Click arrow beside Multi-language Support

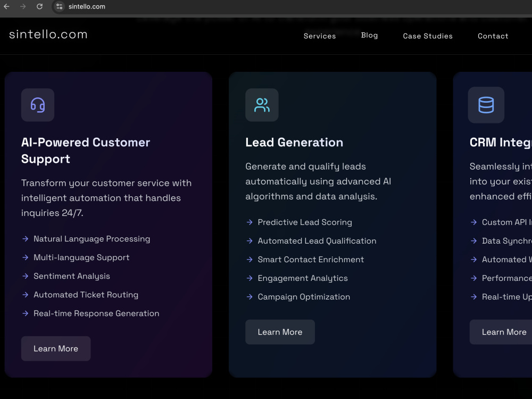(x=26, y=257)
